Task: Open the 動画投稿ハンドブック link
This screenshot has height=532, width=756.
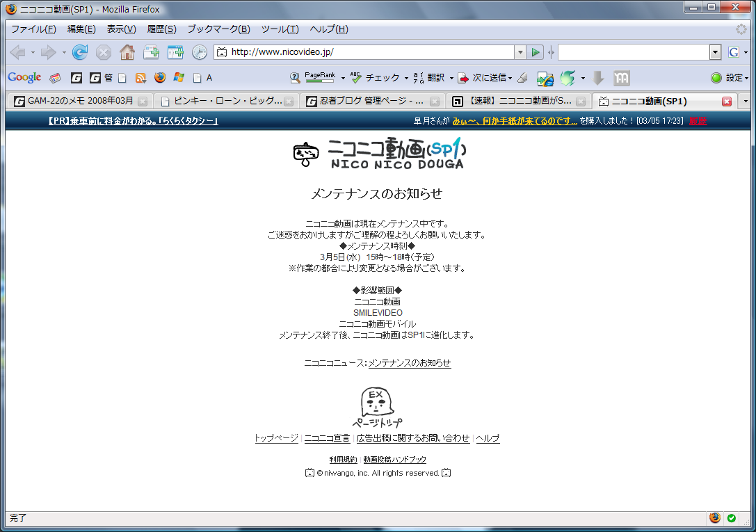Action: point(395,460)
